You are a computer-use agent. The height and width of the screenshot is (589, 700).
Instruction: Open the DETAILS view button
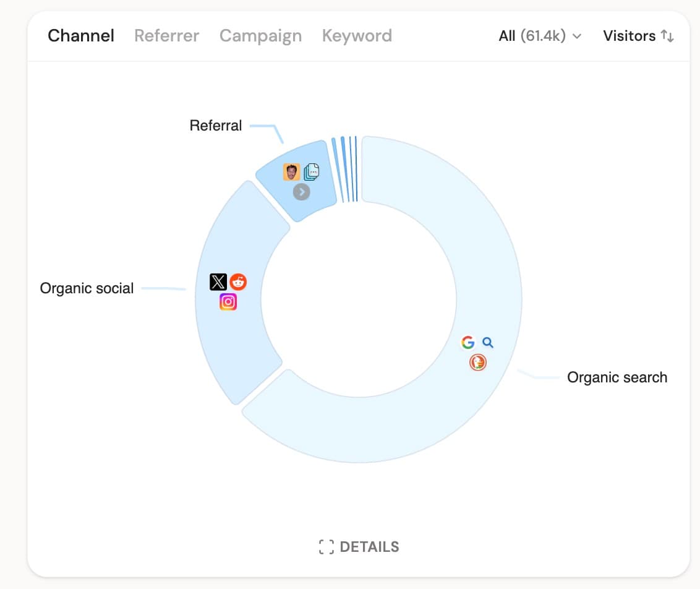[x=359, y=546]
